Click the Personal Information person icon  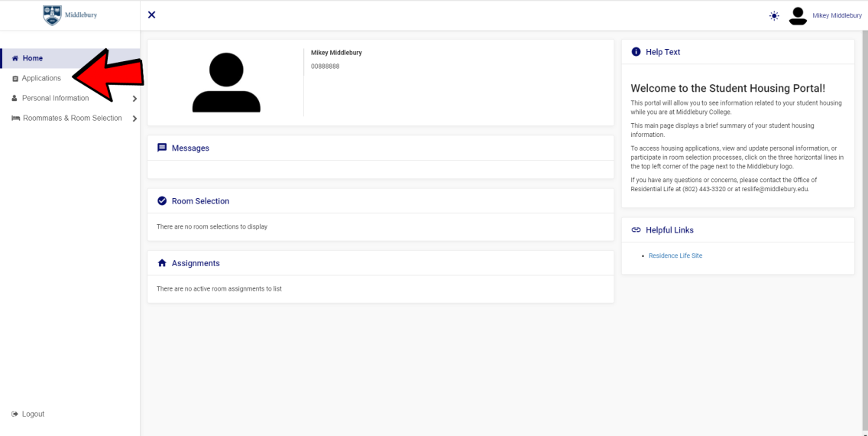(15, 99)
